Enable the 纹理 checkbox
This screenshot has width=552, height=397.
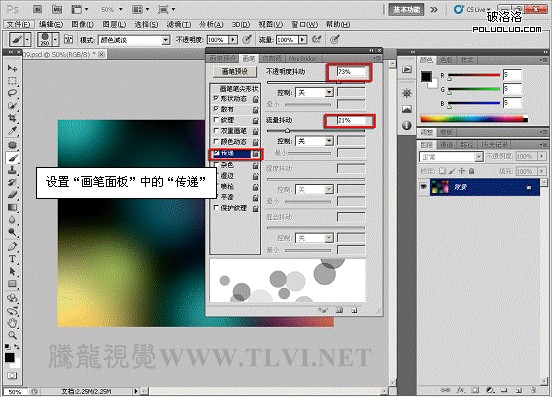[x=216, y=120]
